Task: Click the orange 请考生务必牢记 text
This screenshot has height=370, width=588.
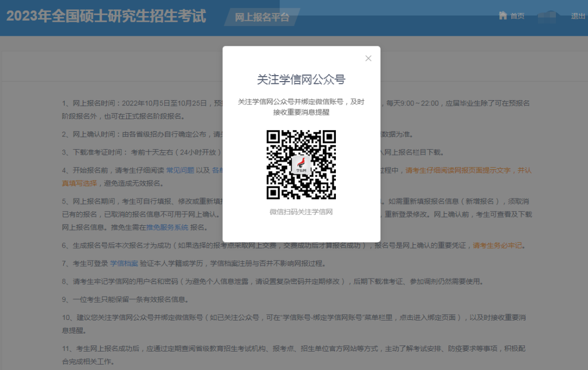Action: pyautogui.click(x=497, y=245)
